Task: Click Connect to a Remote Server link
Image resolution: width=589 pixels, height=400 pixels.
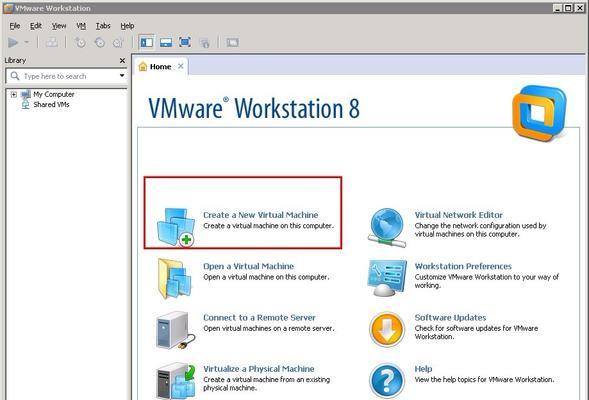Action: point(259,318)
